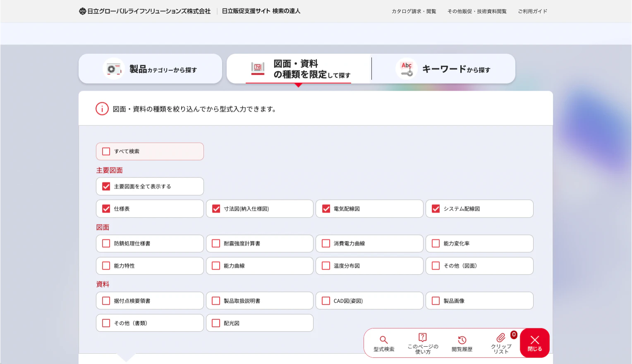
Task: Check the 能力変化率 checkbox
Action: (436, 244)
